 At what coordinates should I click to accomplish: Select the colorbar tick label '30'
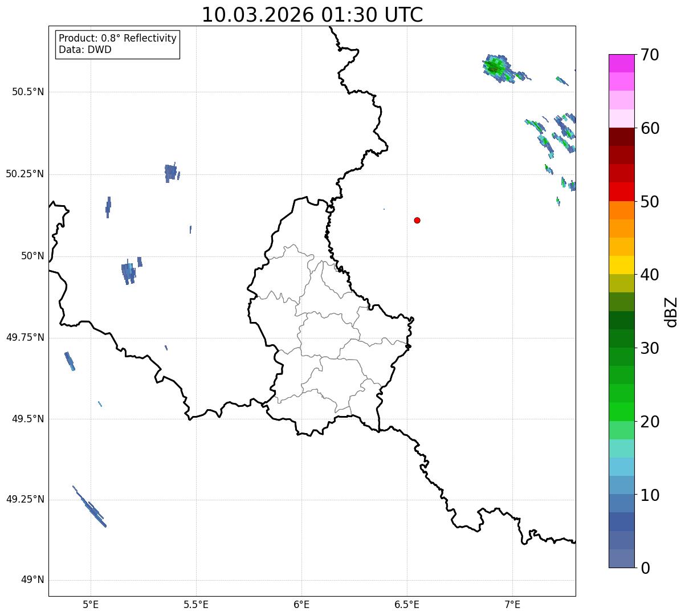coord(650,348)
